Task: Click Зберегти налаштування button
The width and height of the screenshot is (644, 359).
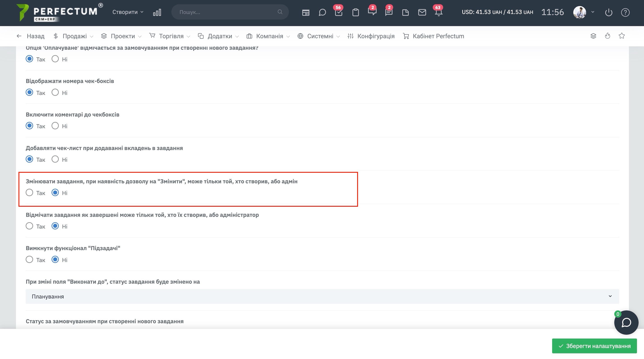Action: coord(594,346)
